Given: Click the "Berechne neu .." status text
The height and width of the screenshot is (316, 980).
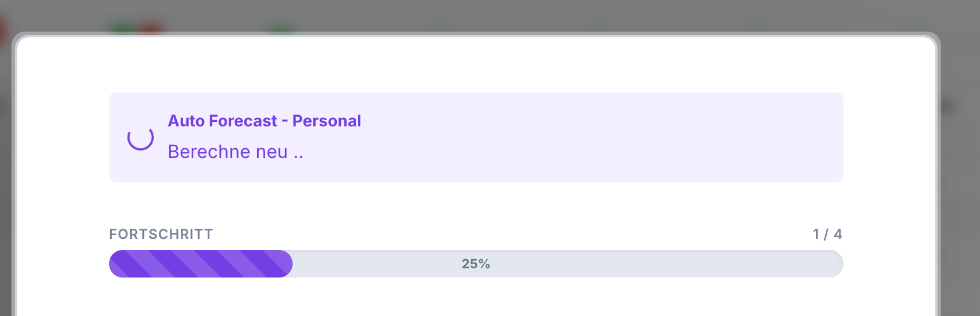Looking at the screenshot, I should pos(235,152).
